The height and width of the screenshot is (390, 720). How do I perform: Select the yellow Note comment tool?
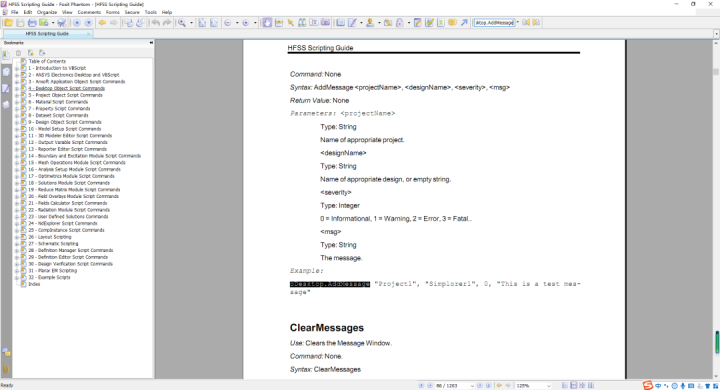452,23
